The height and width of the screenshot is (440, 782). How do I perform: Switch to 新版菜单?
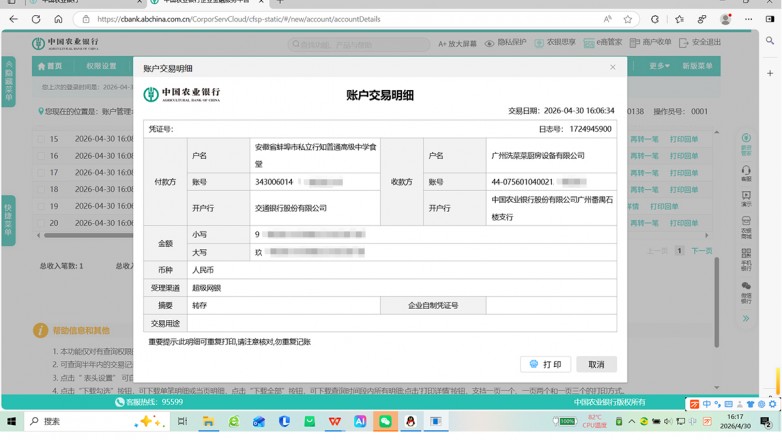tap(697, 66)
